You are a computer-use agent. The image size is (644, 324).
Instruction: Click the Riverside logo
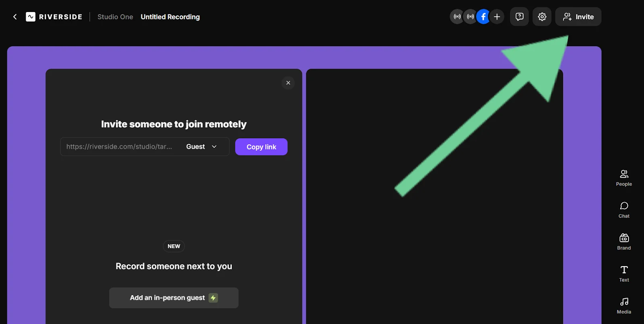coord(54,17)
